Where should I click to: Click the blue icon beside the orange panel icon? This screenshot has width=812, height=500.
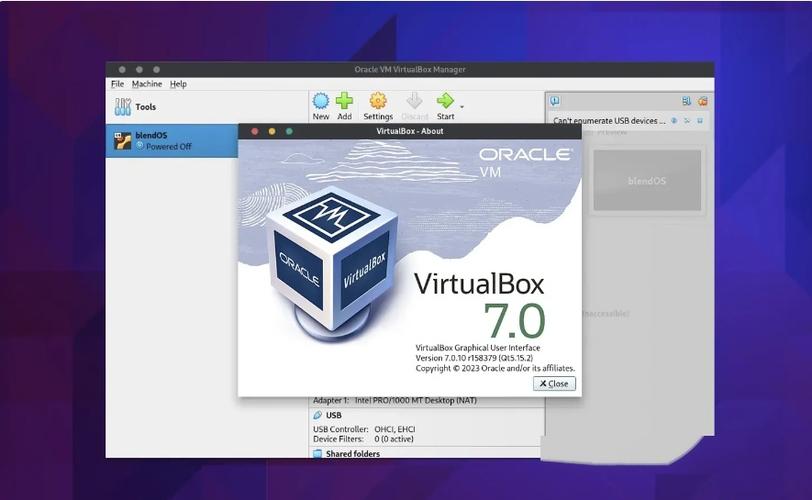click(686, 101)
